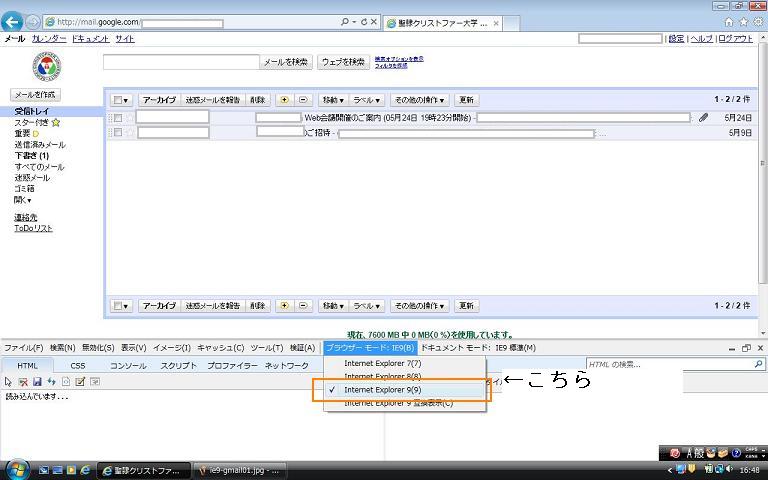Open the favorites star icon

744,22
